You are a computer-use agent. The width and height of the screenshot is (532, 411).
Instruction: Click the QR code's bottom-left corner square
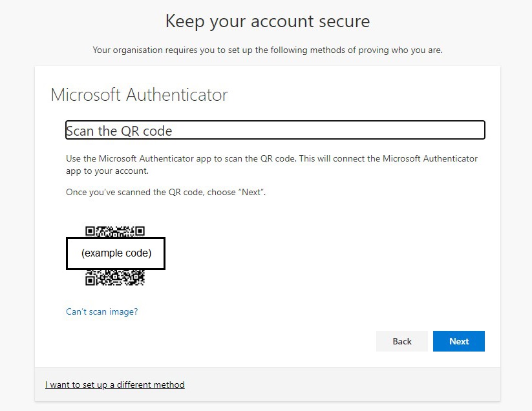click(x=90, y=279)
